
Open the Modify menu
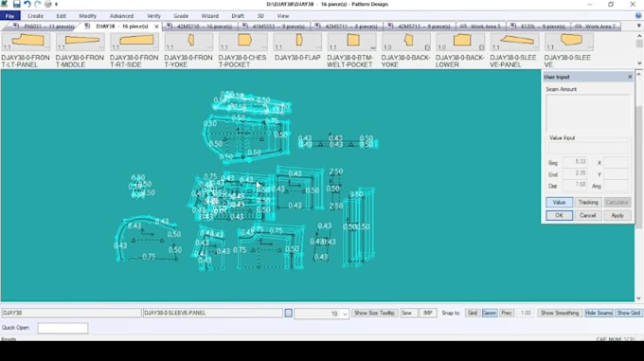(x=87, y=16)
